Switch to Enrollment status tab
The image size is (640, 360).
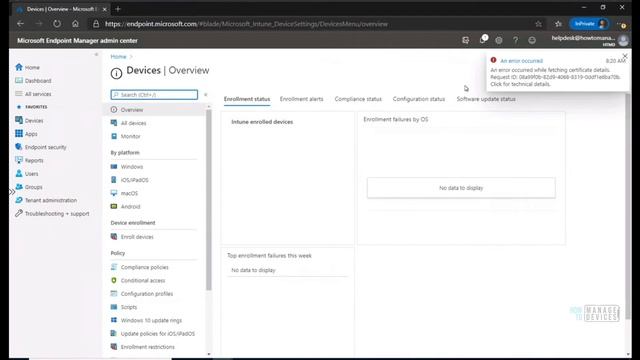coord(247,99)
